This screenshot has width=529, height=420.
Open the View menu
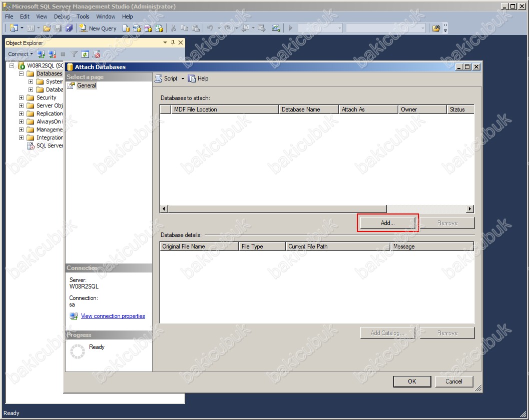coord(42,16)
